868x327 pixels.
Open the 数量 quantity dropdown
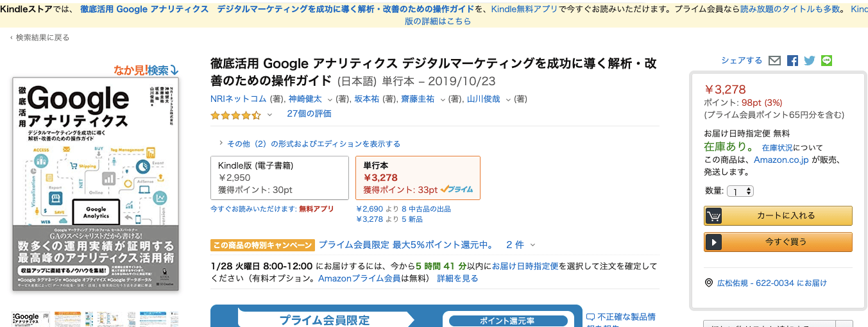740,191
